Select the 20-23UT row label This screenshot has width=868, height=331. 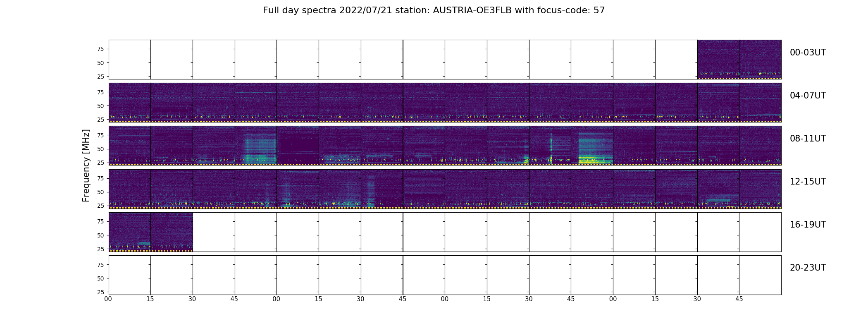coord(808,268)
